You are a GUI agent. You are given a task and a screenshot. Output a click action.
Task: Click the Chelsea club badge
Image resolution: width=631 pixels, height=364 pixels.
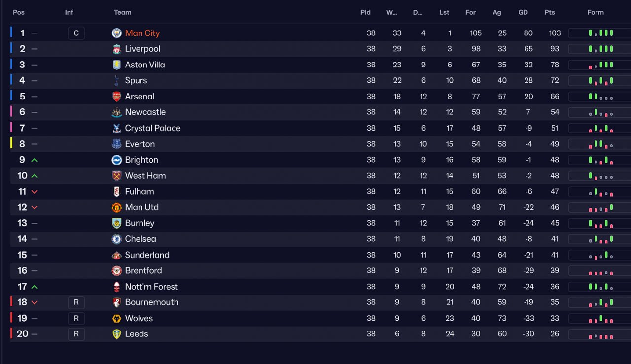tap(117, 239)
